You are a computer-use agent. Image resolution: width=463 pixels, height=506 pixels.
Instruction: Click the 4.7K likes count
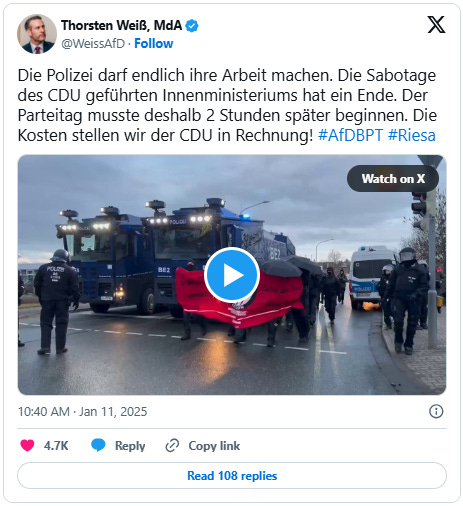[56, 446]
